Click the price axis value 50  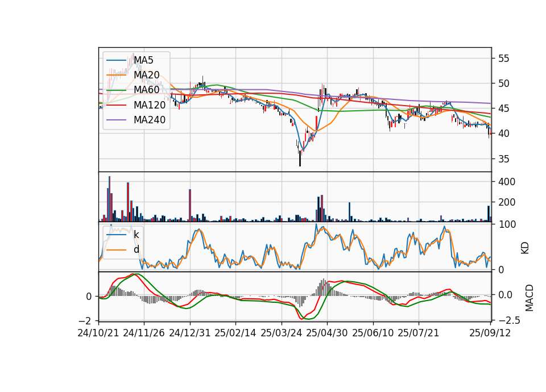pyautogui.click(x=503, y=84)
